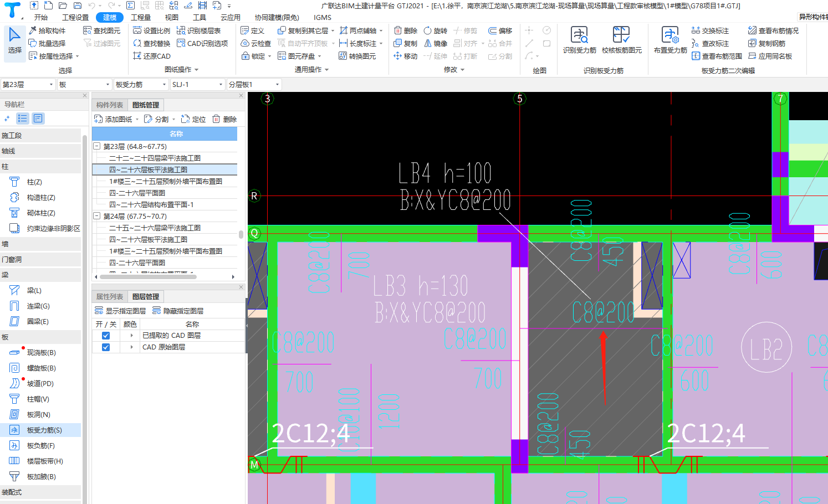The image size is (828, 504).
Task: Click 删除 in drawing manager toolbar
Action: (224, 119)
